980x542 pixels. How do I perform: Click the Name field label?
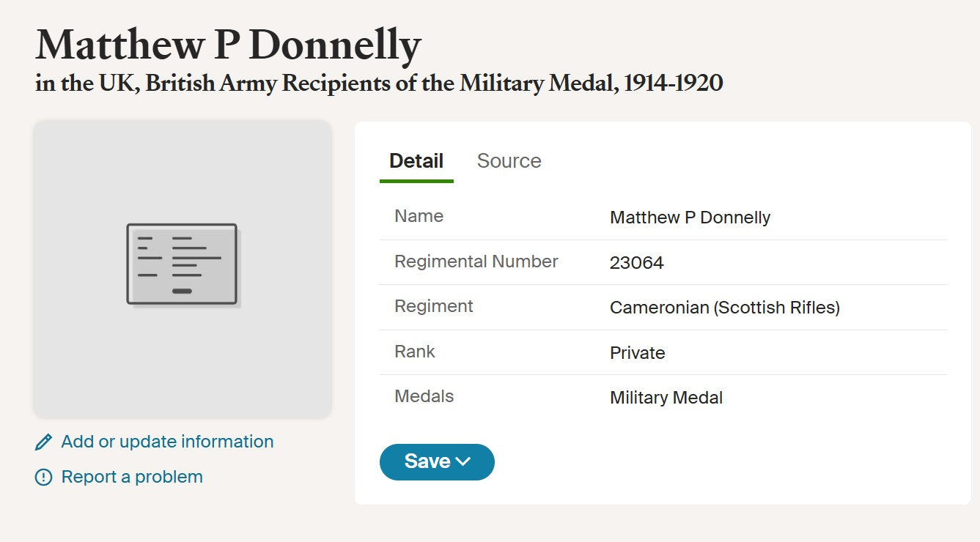[x=418, y=215]
